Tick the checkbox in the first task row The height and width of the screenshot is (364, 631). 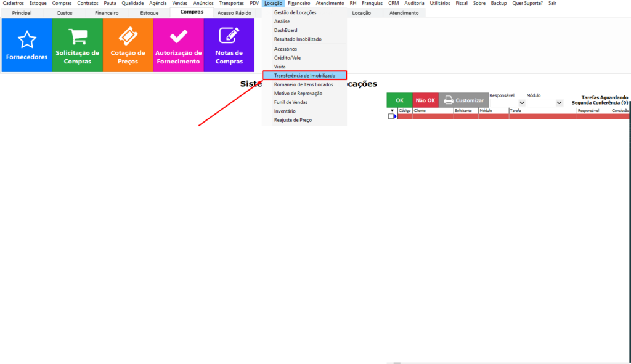391,116
